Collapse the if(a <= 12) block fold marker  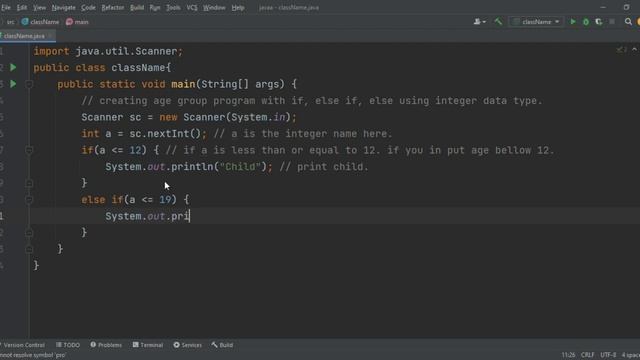29,150
